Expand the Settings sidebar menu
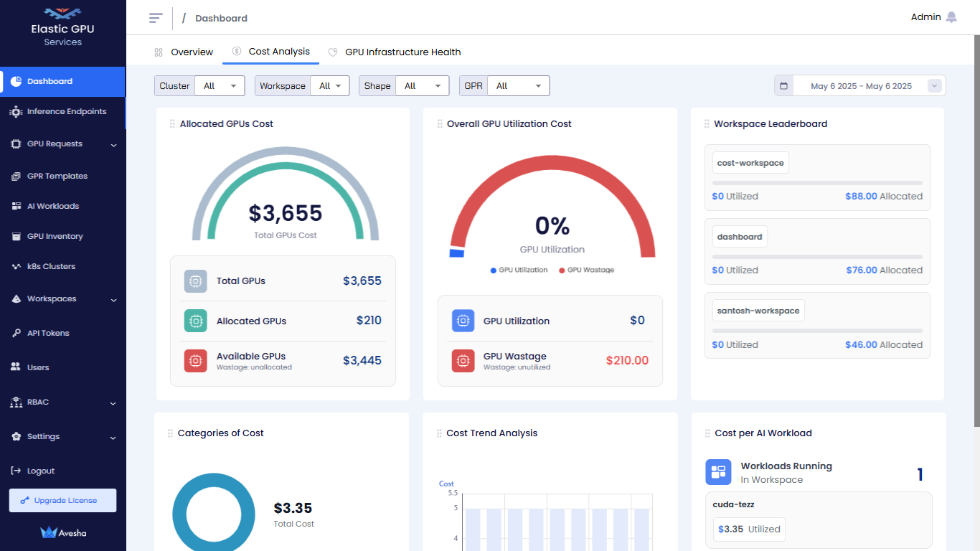980x551 pixels. [x=63, y=437]
